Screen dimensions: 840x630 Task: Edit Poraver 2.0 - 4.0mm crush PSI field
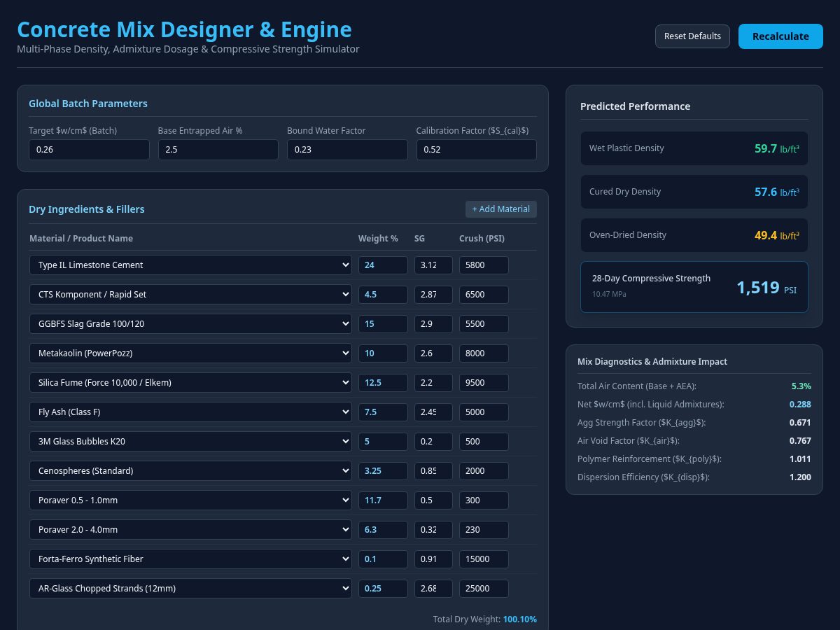click(484, 530)
